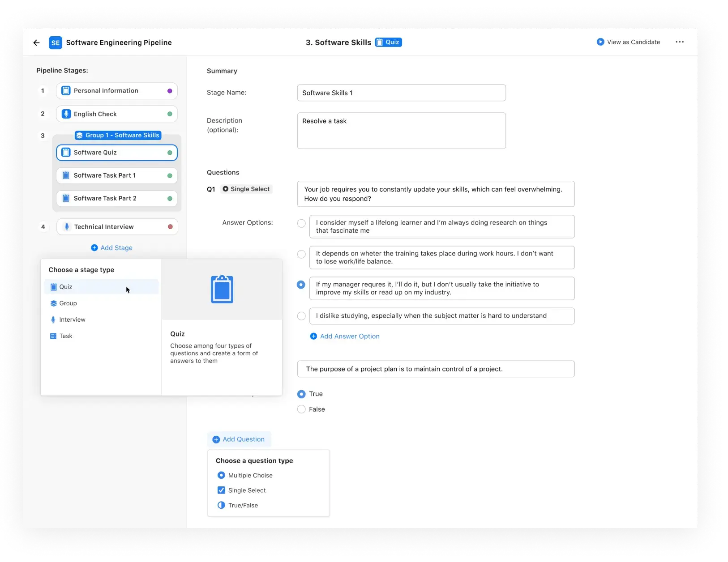The height and width of the screenshot is (562, 728).
Task: Select the 'If my manager requres it' radio button
Action: (x=301, y=285)
